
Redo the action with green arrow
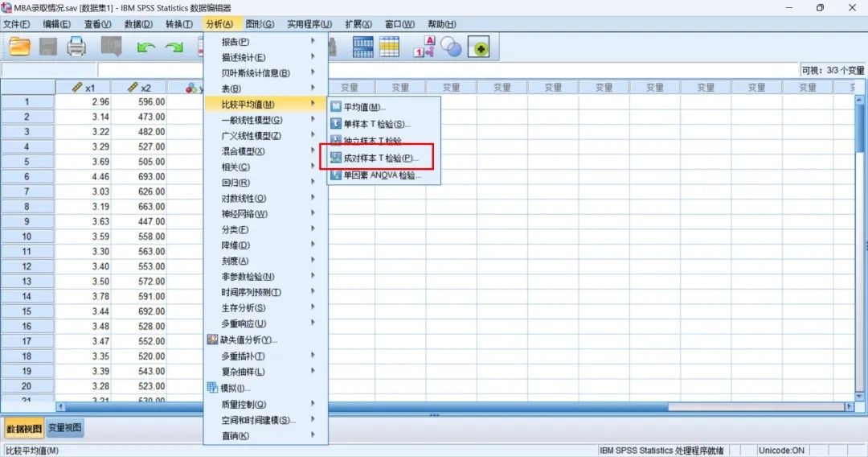[174, 47]
